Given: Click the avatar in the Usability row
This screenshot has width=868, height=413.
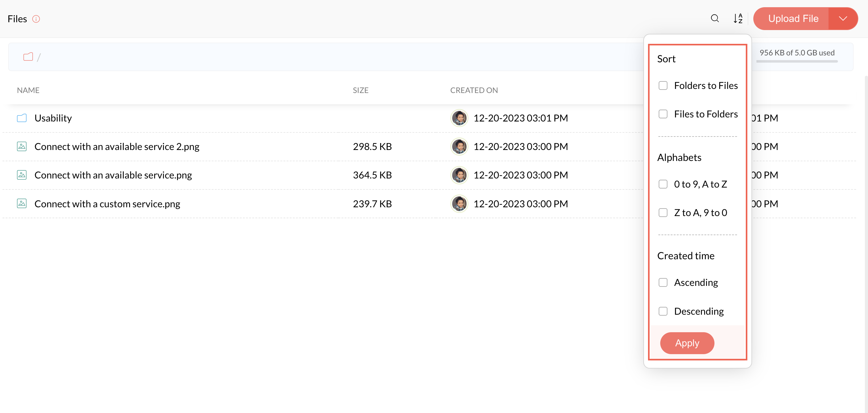Looking at the screenshot, I should click(459, 118).
